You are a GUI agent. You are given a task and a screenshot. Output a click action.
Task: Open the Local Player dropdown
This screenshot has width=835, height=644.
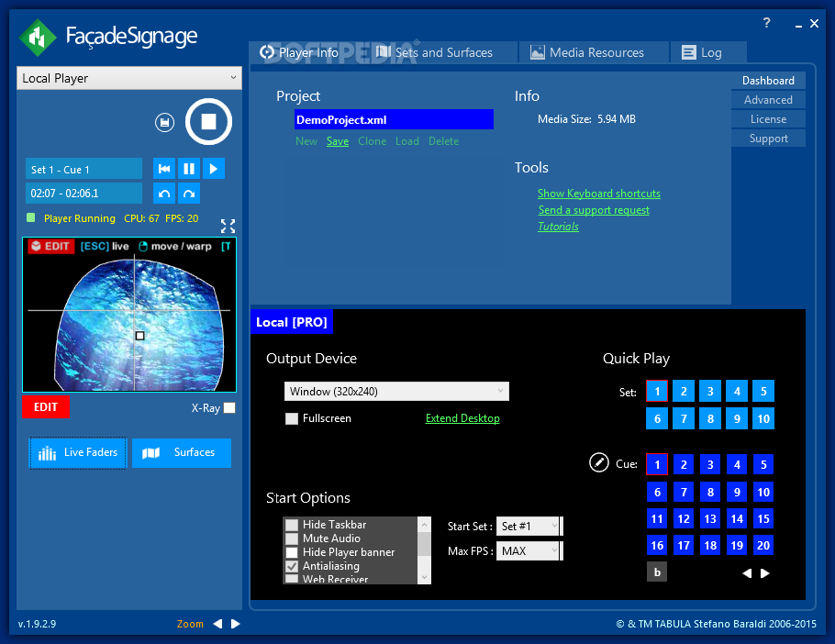click(x=128, y=78)
